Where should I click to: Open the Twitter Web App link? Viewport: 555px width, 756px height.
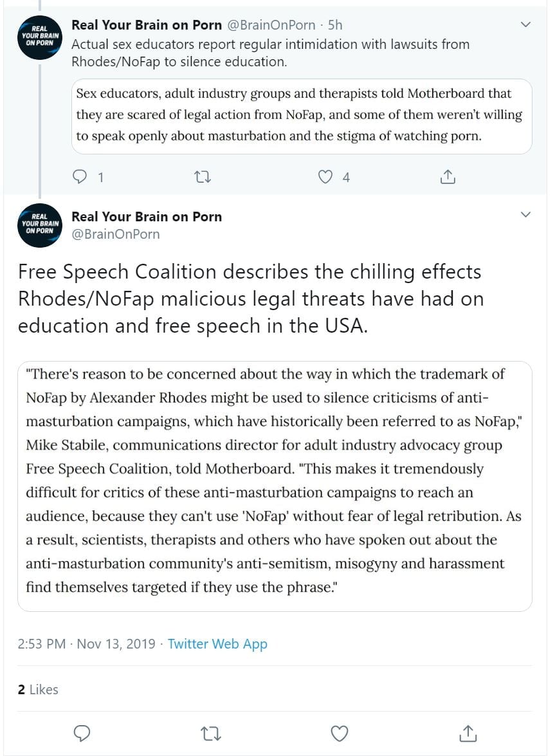point(217,644)
